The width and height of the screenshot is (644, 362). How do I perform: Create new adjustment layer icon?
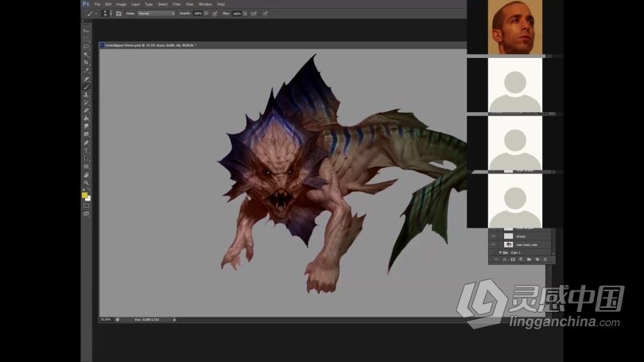(521, 259)
